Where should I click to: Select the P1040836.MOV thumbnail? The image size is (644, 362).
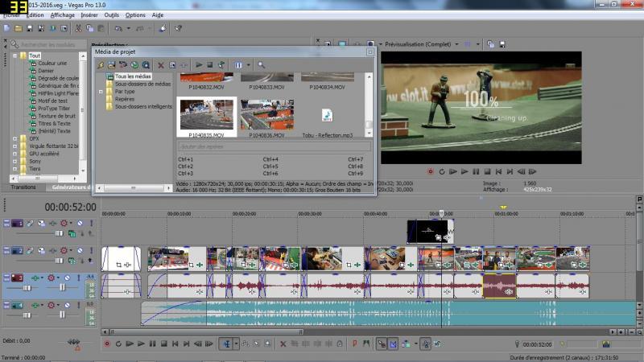point(266,115)
